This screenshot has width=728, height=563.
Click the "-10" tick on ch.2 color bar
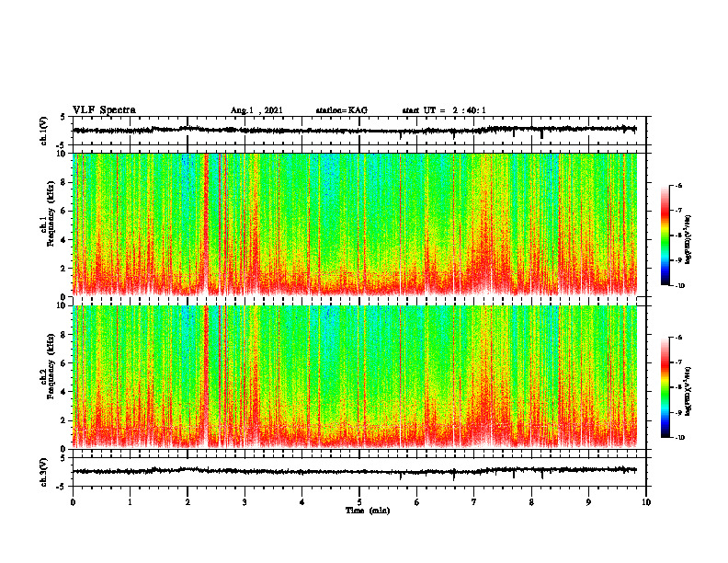[x=680, y=438]
